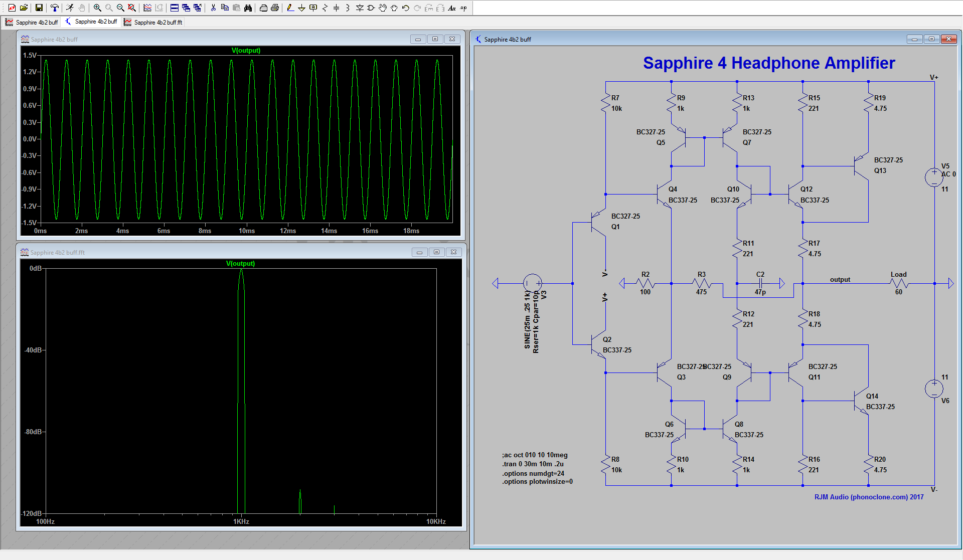The height and width of the screenshot is (560, 963).
Task: Print the schematic with the printer icon
Action: click(x=275, y=8)
